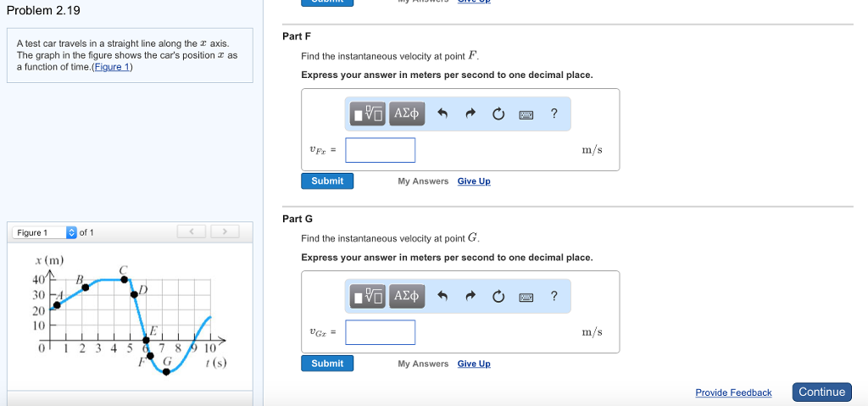Click the help question mark in Part F
Screen dimensions: 868x406
[x=554, y=114]
